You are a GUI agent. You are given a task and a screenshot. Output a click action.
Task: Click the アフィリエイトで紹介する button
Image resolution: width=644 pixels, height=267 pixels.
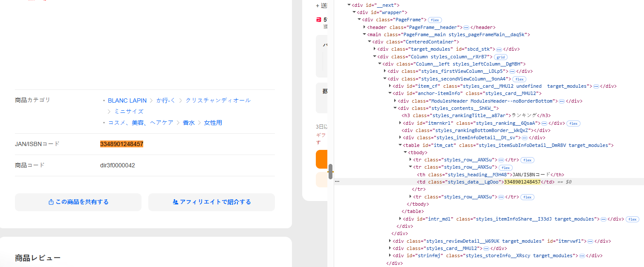tap(211, 202)
